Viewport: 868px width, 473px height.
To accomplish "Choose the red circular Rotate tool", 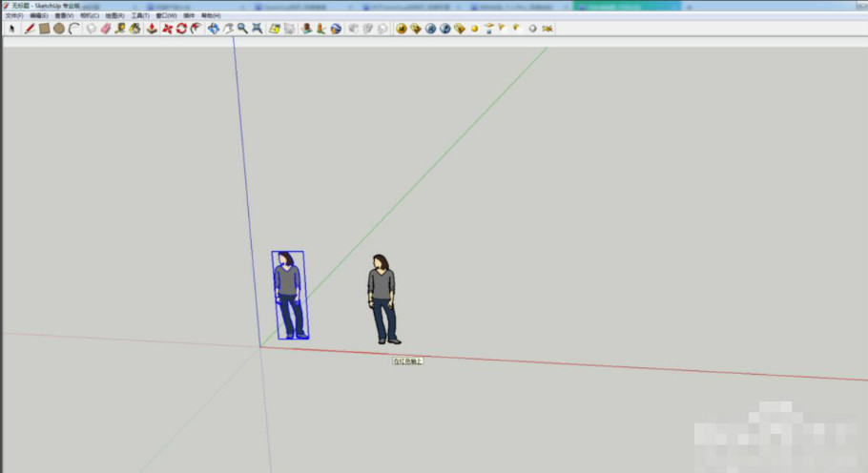I will pyautogui.click(x=181, y=29).
